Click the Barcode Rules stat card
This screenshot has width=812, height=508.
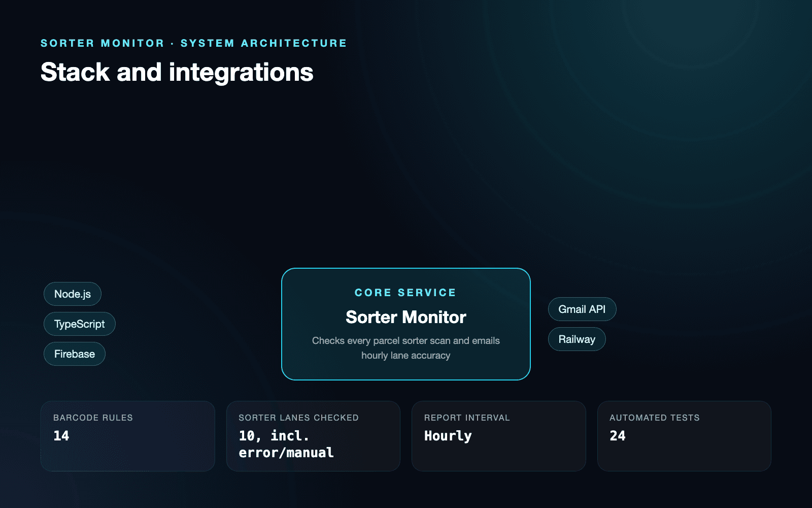point(128,436)
